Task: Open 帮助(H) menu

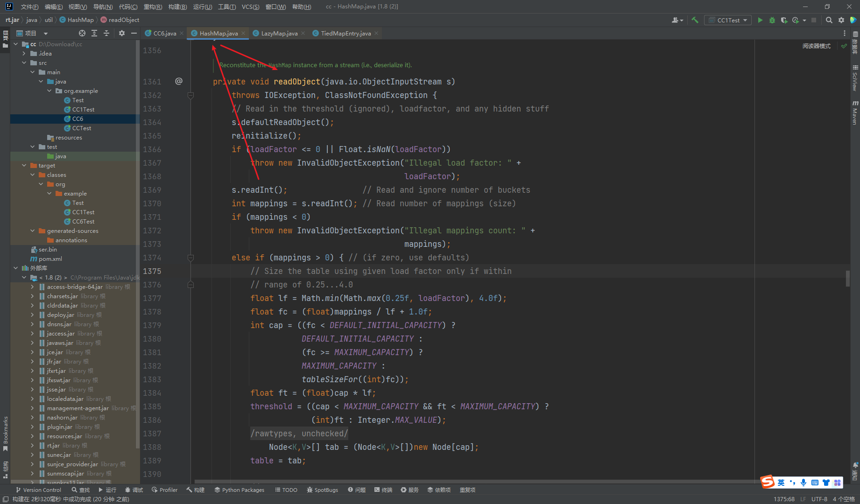Action: pos(302,7)
